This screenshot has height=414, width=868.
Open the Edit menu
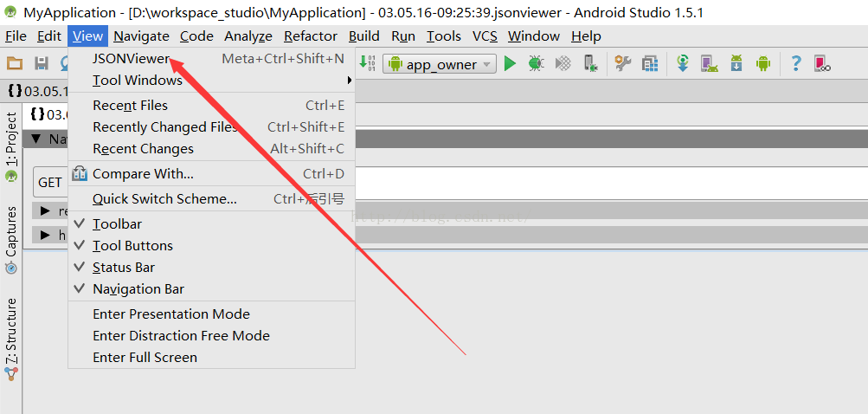pos(49,36)
